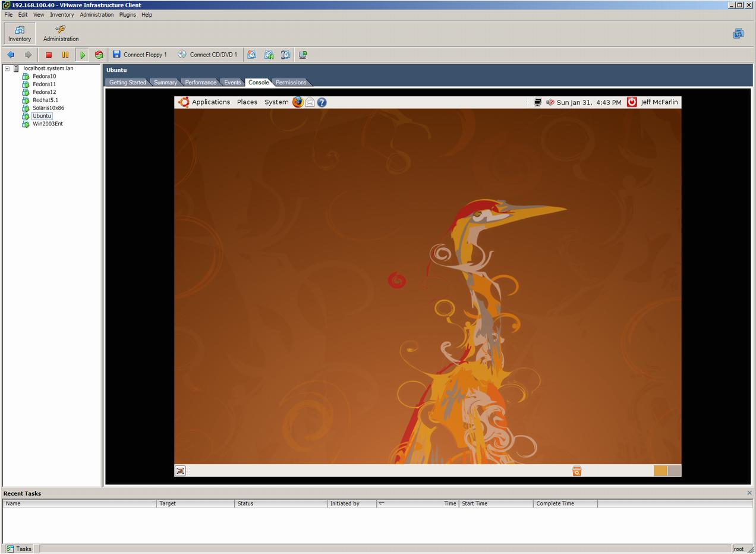Click the red power button icon
Image resolution: width=756 pixels, height=554 pixels.
coord(632,102)
